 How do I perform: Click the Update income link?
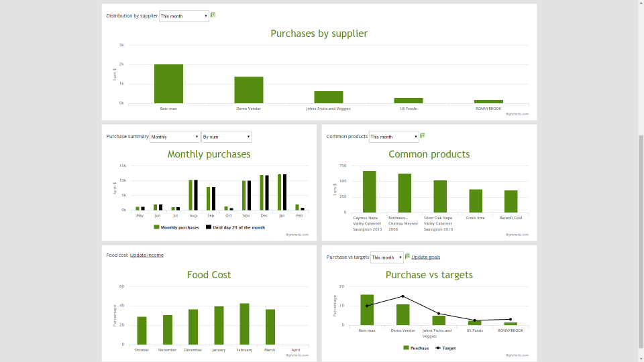(x=147, y=255)
